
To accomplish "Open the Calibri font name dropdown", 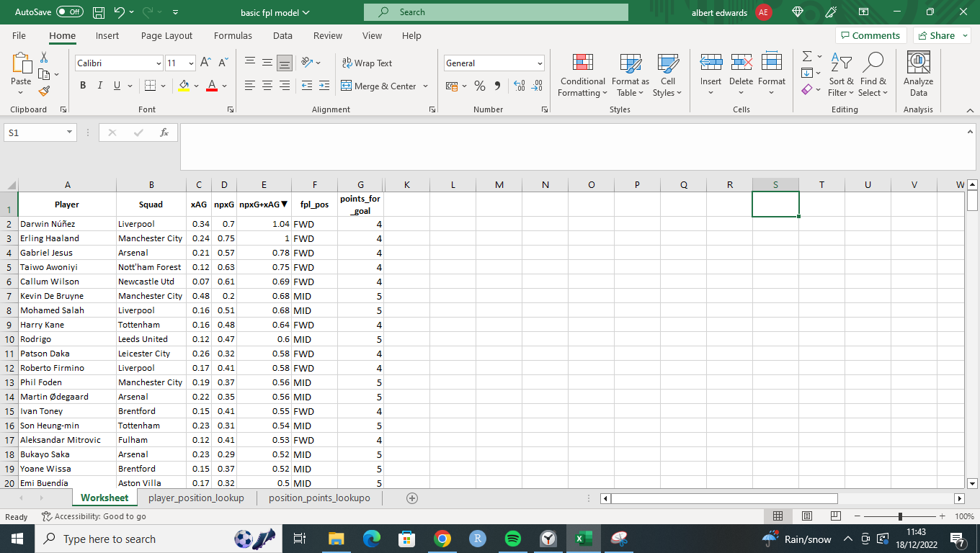I will (x=159, y=63).
